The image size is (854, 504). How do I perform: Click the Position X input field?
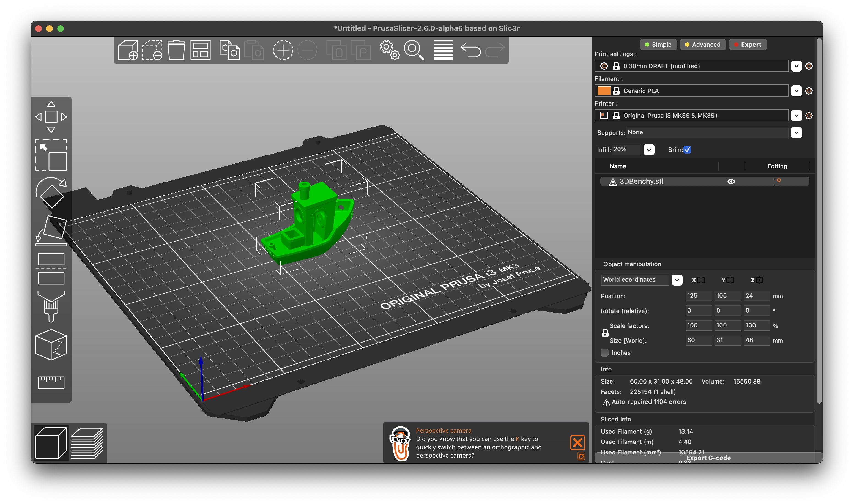698,295
